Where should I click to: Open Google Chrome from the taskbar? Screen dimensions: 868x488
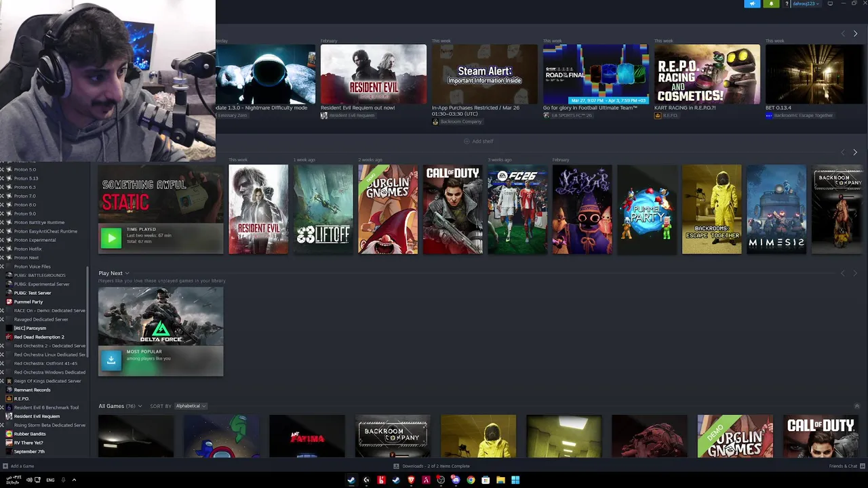tap(471, 480)
